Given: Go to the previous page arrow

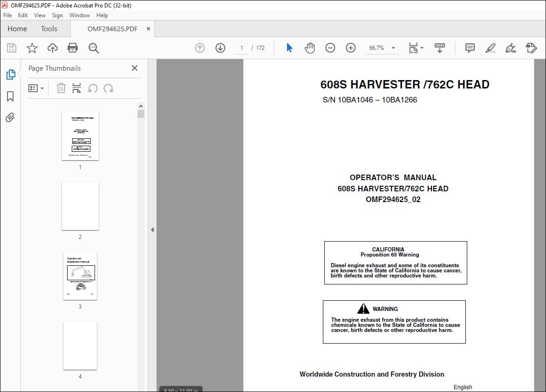Looking at the screenshot, I should pos(200,47).
